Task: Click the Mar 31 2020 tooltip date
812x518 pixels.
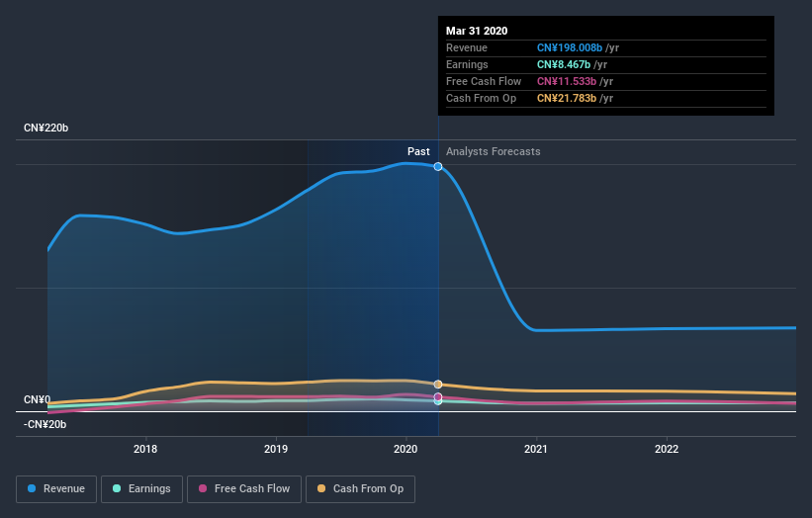Action: pos(477,31)
